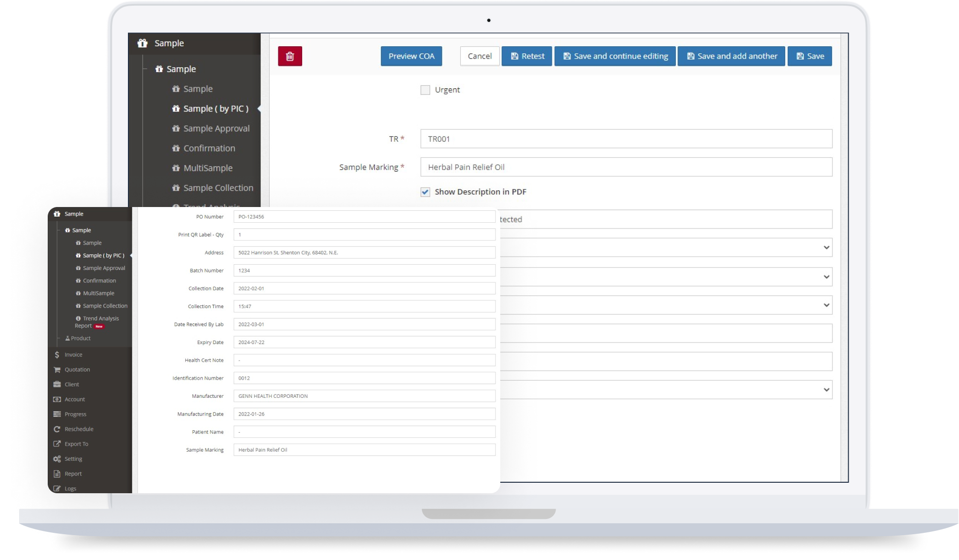Click the Progress bars icon

(57, 414)
